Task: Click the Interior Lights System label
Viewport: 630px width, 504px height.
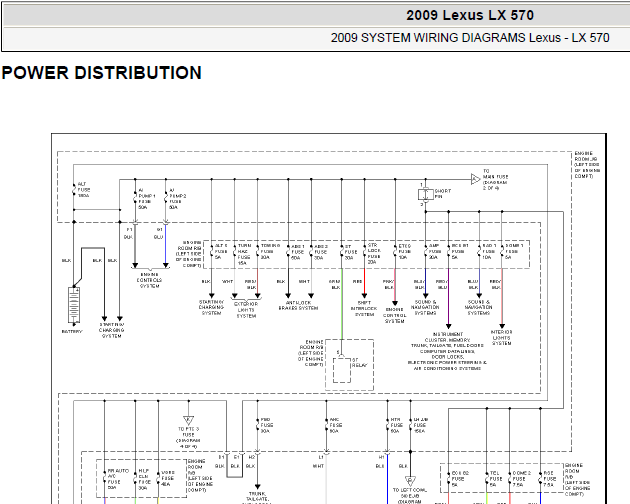Action: 502,338
